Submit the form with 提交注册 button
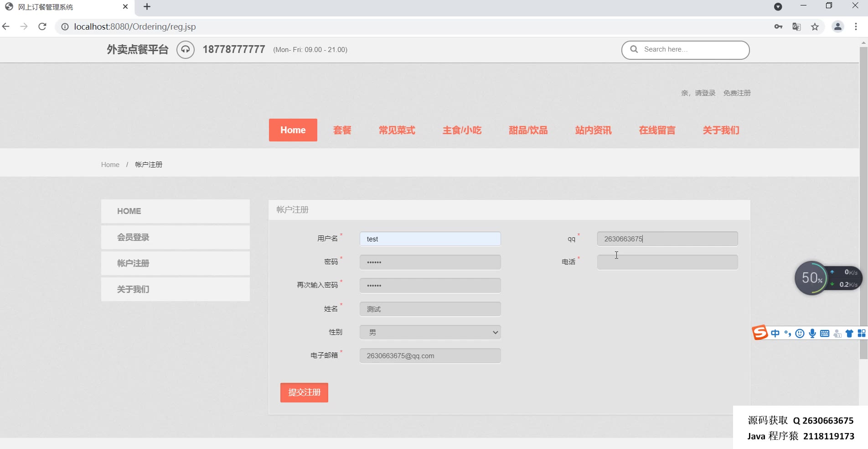 pos(304,392)
